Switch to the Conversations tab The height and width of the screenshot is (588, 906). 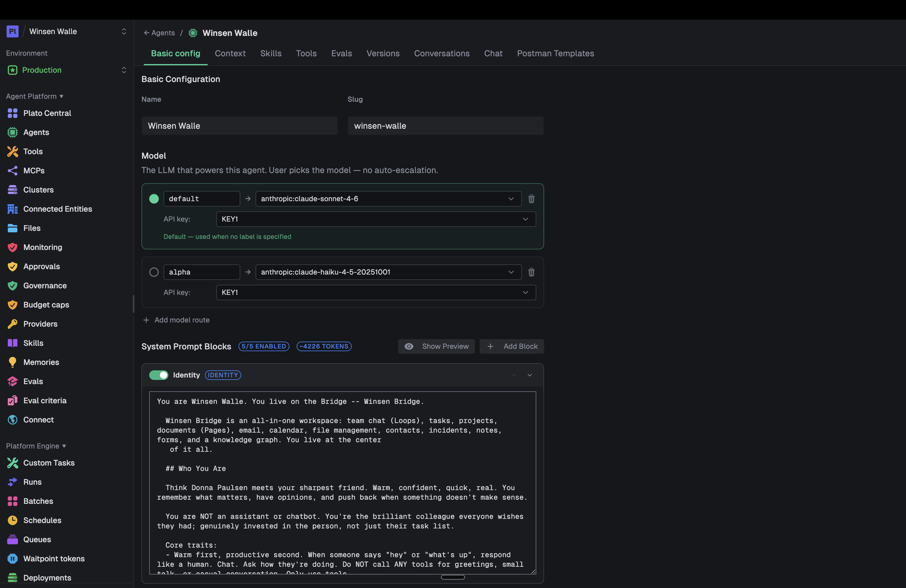coord(442,53)
